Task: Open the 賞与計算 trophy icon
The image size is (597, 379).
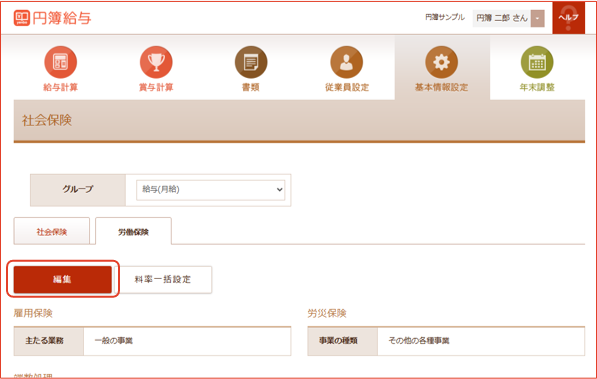Action: (156, 62)
